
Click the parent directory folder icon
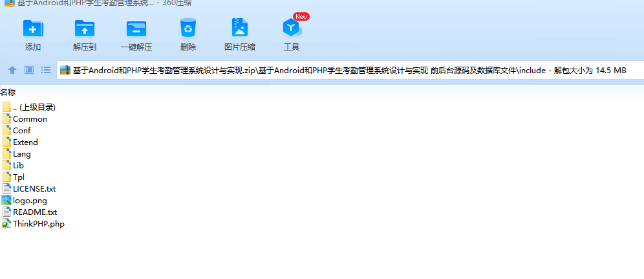(x=6, y=107)
